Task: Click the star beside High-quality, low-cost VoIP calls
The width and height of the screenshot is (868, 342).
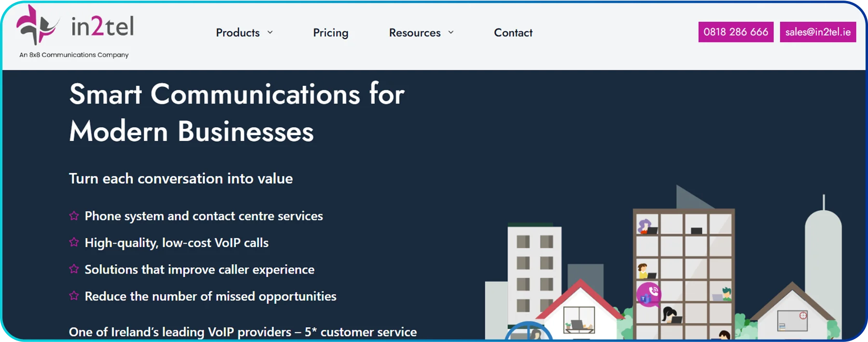Action: tap(74, 242)
